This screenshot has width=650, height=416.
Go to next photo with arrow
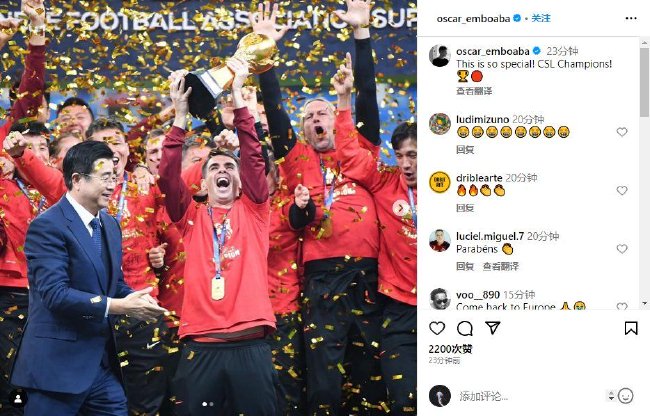[x=400, y=208]
